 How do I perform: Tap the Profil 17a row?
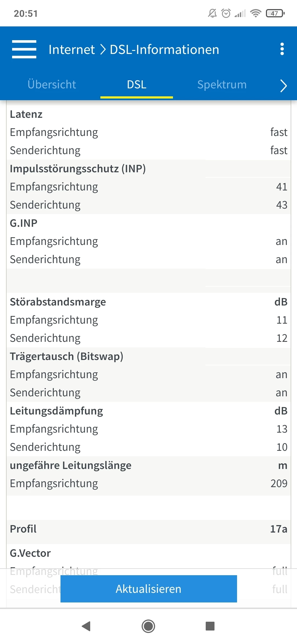[x=148, y=529]
